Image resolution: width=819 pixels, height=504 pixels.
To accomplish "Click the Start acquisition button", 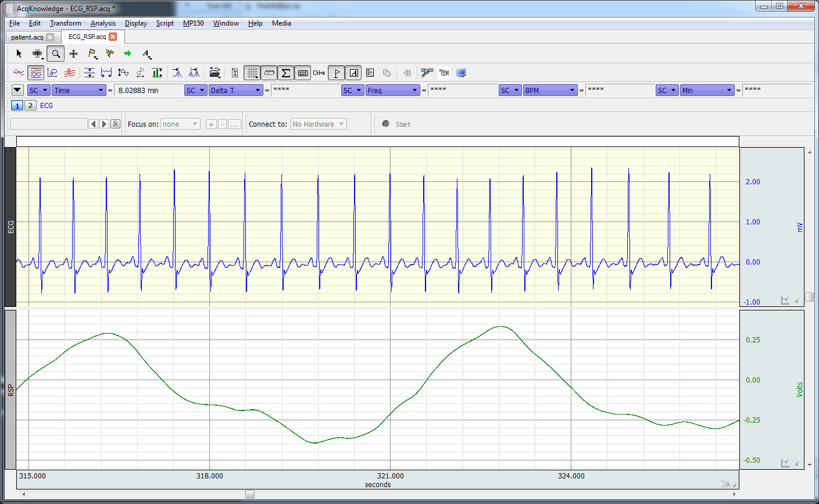I will (396, 124).
